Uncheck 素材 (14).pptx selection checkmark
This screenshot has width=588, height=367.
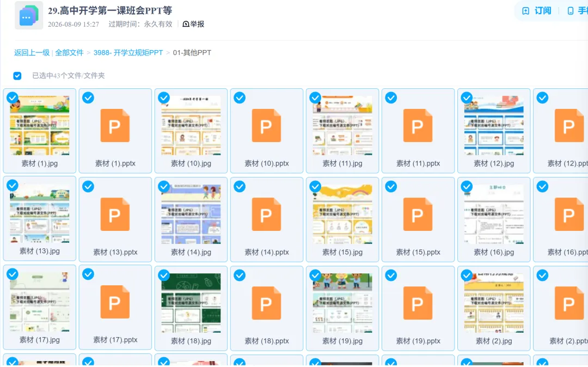[240, 186]
